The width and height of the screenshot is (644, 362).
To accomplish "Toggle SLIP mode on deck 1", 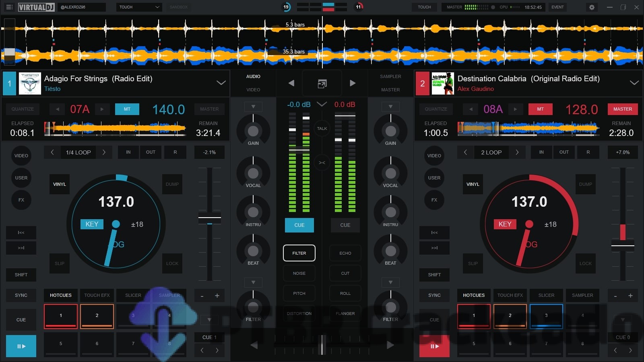I will [60, 263].
